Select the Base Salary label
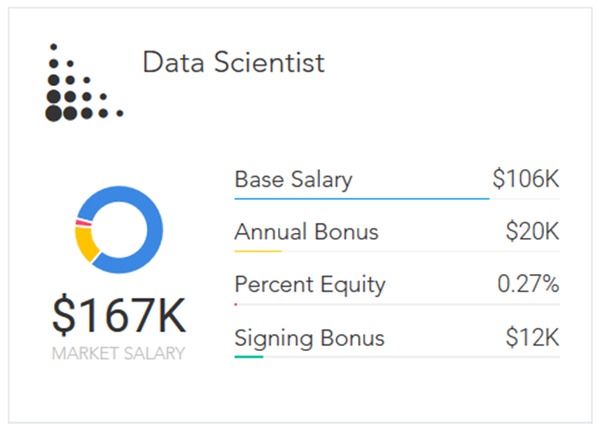 293,179
